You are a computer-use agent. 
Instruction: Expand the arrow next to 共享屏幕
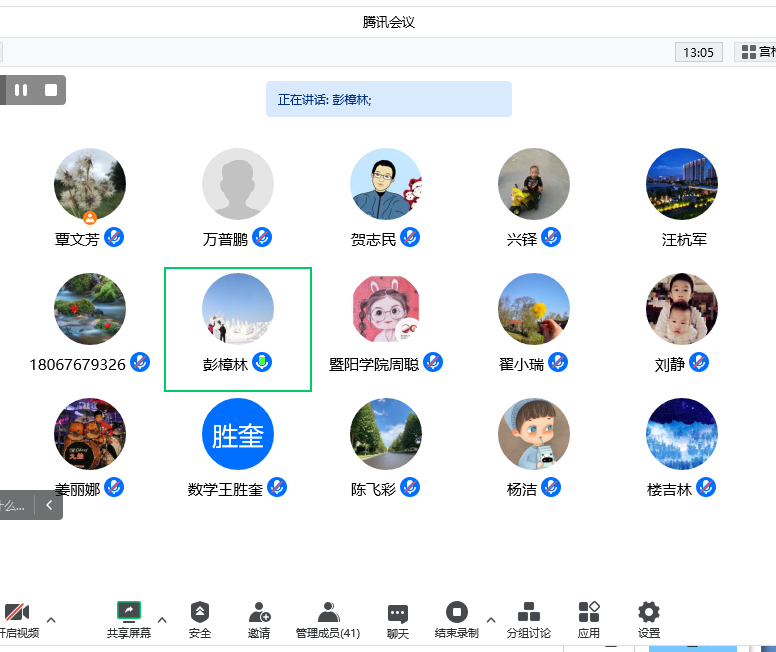point(162,619)
